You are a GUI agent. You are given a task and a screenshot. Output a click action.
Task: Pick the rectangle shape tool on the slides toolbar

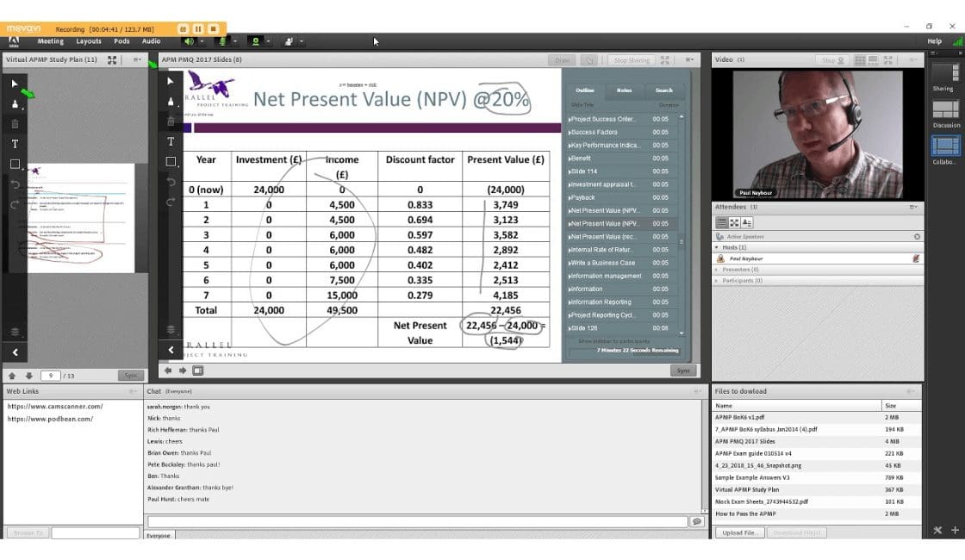tap(171, 161)
